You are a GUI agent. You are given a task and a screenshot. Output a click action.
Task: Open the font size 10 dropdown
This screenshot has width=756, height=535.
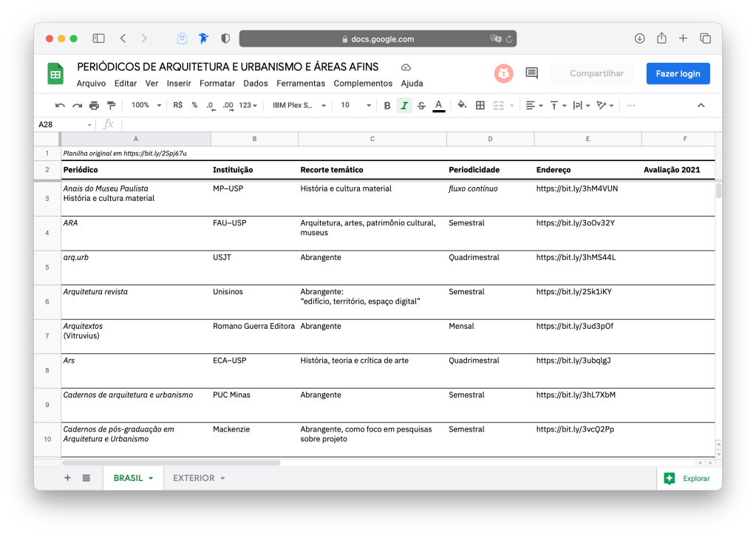pos(355,106)
